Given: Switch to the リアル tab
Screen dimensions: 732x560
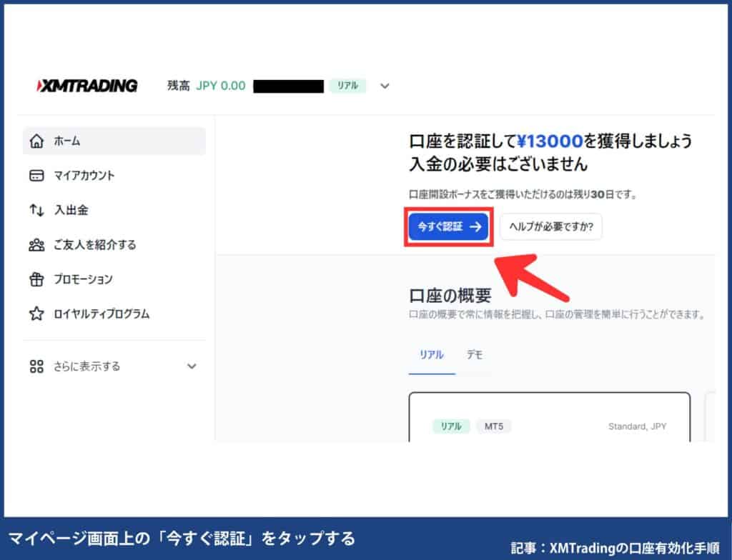Looking at the screenshot, I should [x=431, y=355].
